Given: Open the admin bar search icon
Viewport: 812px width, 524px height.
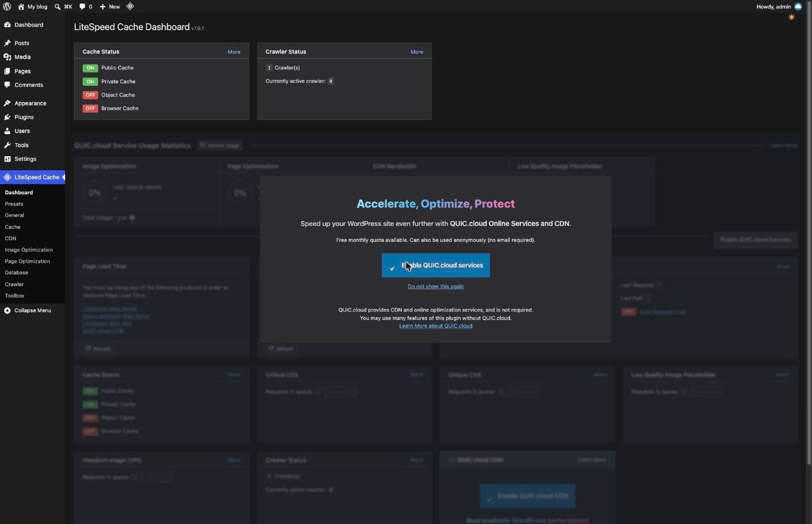Looking at the screenshot, I should click(57, 7).
